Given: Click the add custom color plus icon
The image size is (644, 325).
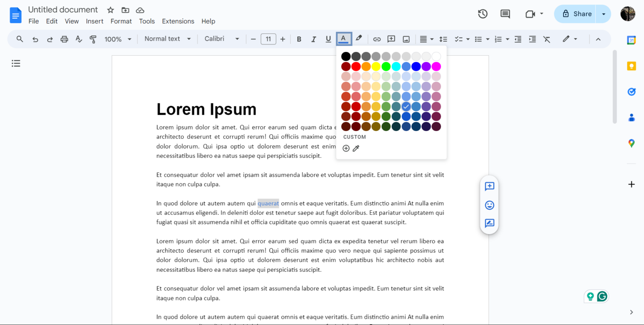Looking at the screenshot, I should click(x=346, y=148).
